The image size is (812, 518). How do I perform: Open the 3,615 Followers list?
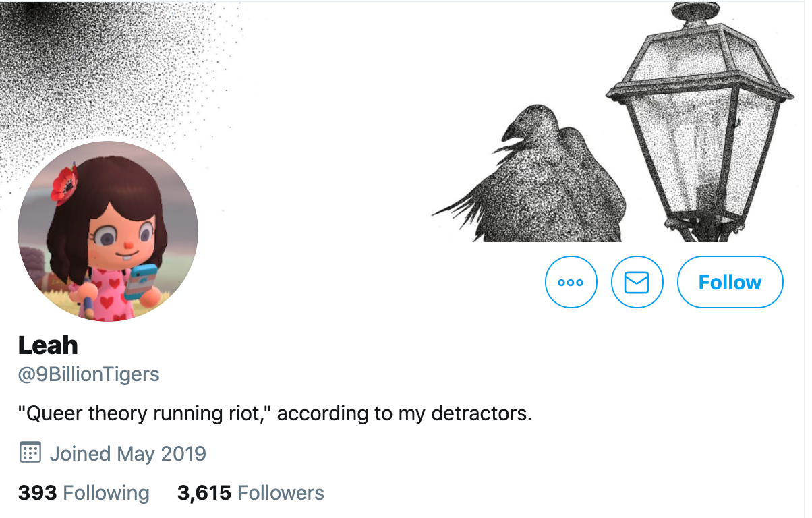point(250,493)
